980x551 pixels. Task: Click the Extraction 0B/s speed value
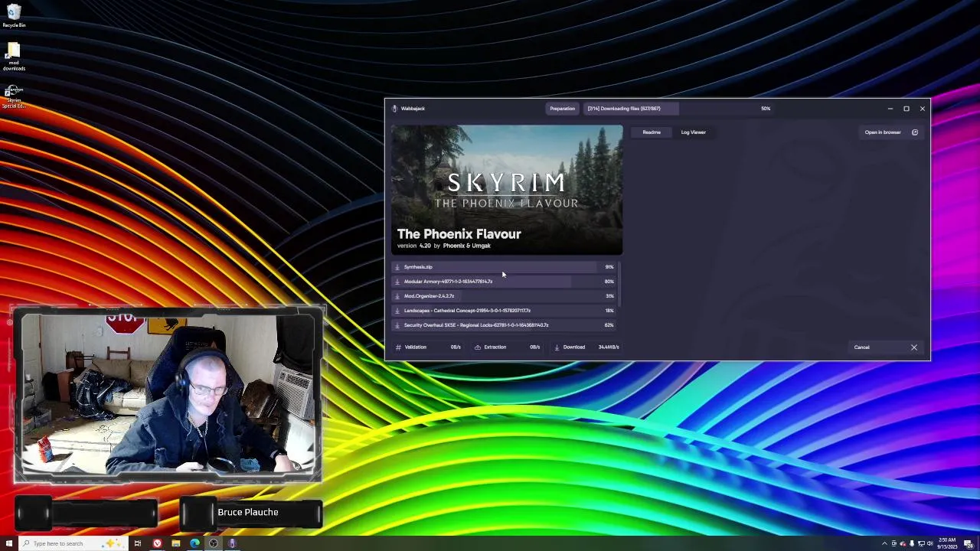click(535, 347)
